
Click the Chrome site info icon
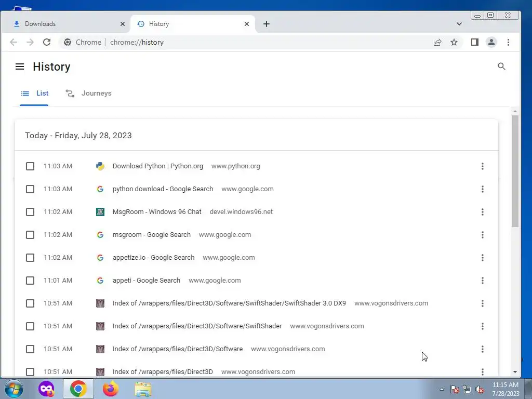coord(68,42)
